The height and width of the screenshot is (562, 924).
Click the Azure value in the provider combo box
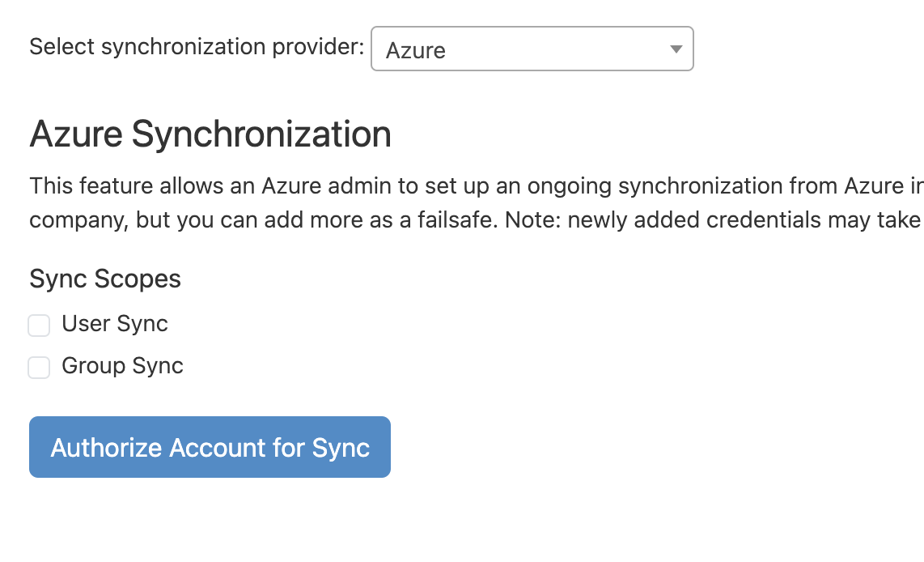pyautogui.click(x=416, y=50)
